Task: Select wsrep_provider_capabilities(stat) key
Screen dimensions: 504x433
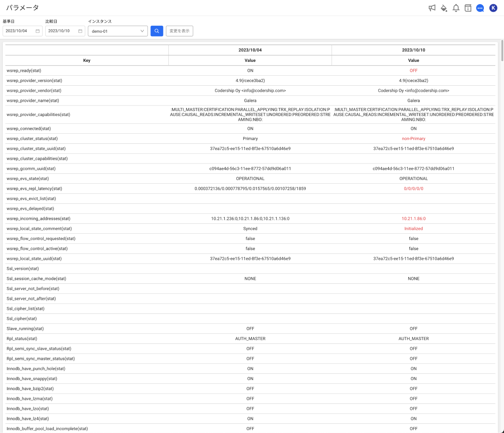Action: [x=38, y=114]
